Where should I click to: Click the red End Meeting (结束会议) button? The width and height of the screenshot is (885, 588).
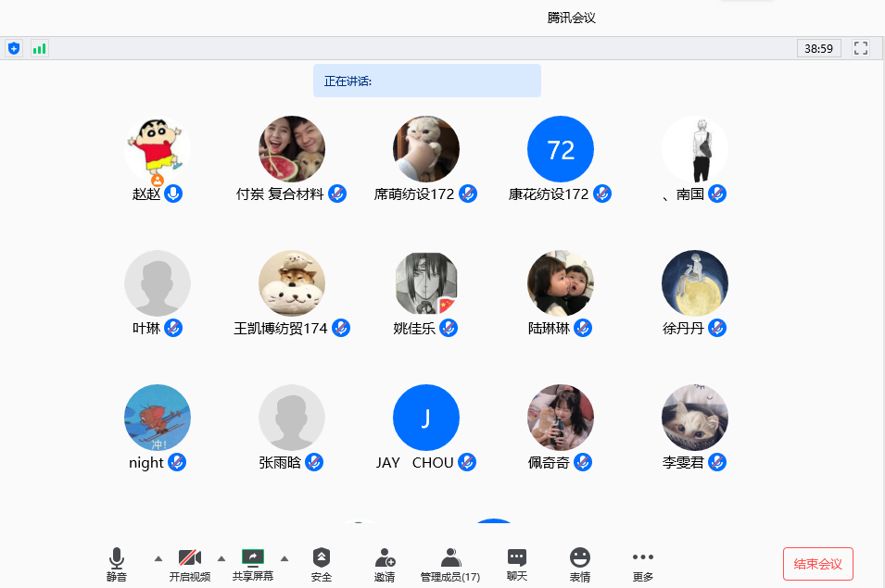[817, 564]
